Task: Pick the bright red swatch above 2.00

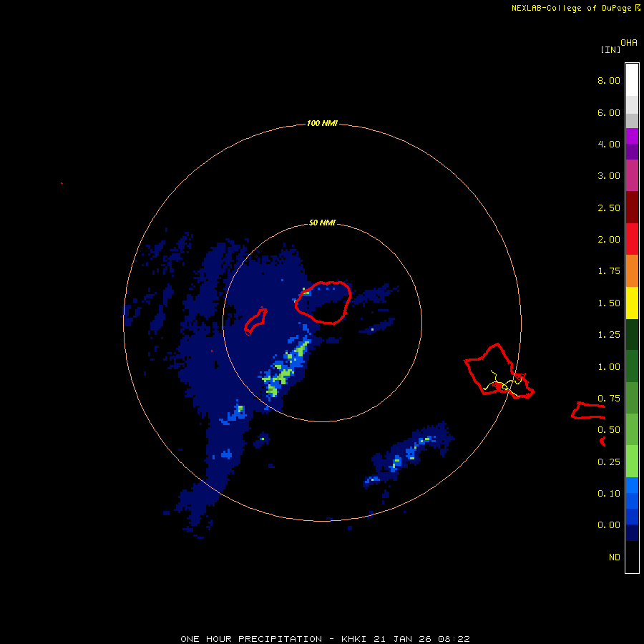Action: tap(632, 239)
